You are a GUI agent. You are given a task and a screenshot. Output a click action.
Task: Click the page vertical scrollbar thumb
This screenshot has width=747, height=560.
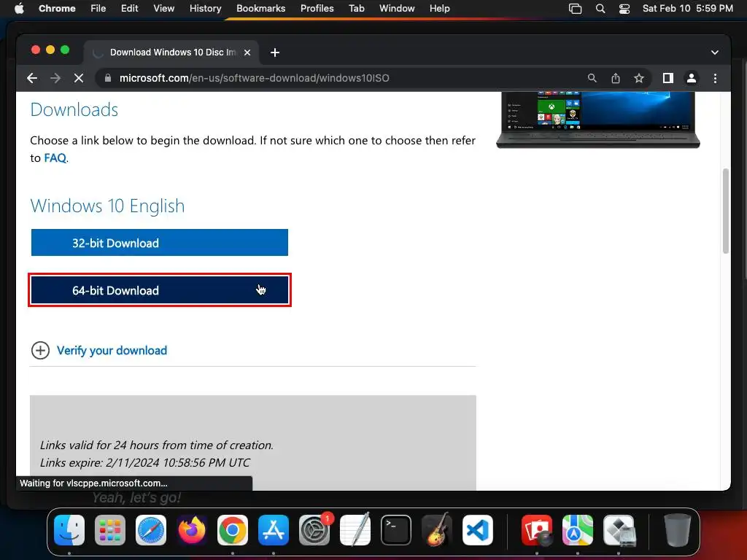coord(726,211)
